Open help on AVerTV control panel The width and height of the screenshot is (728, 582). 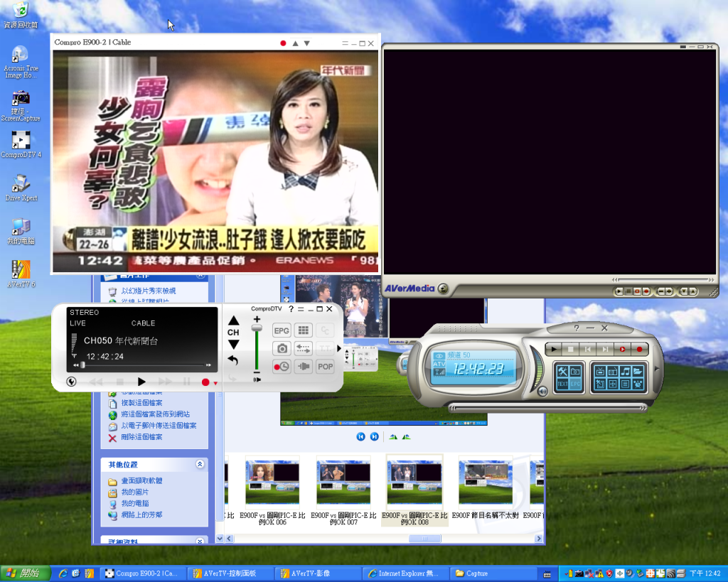(x=577, y=328)
